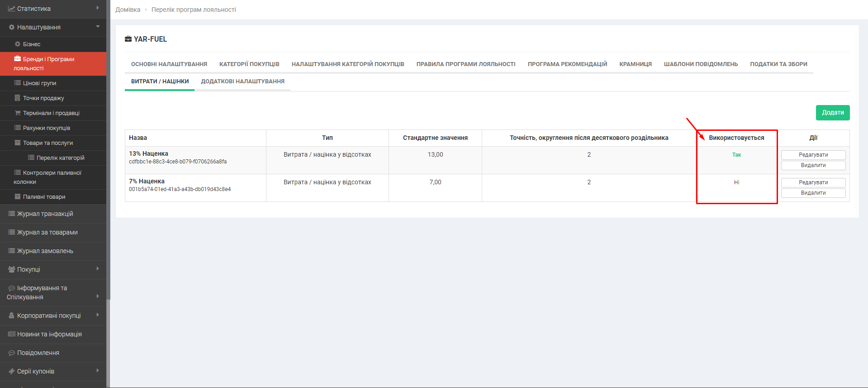Screen dimensions: 868x388
Task: Expand the Корпоративні покупці submenu arrow
Action: coord(98,315)
